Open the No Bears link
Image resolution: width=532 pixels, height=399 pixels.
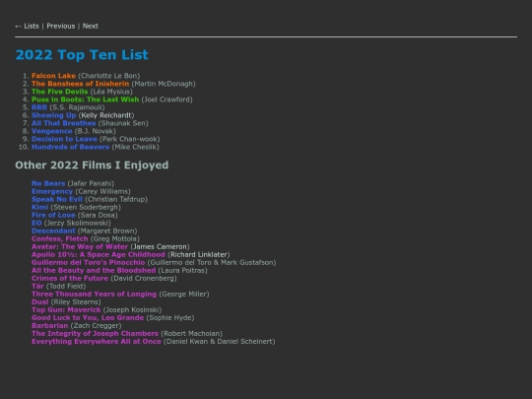point(48,183)
